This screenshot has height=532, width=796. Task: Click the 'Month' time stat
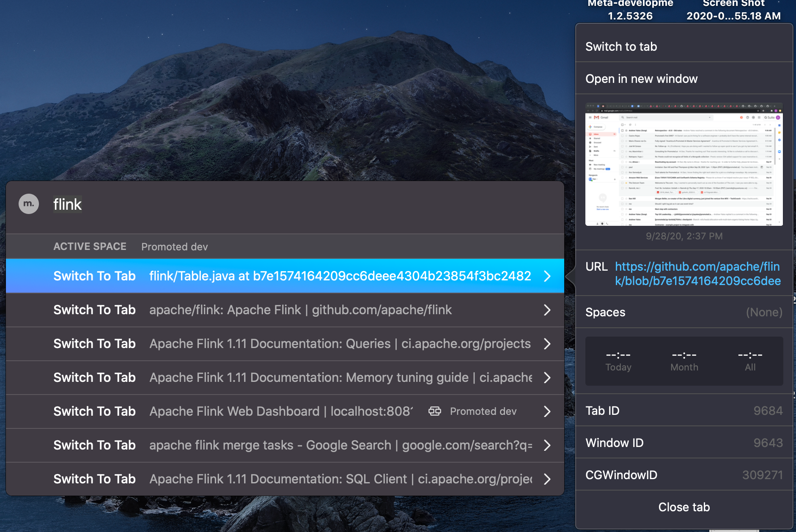pos(684,362)
